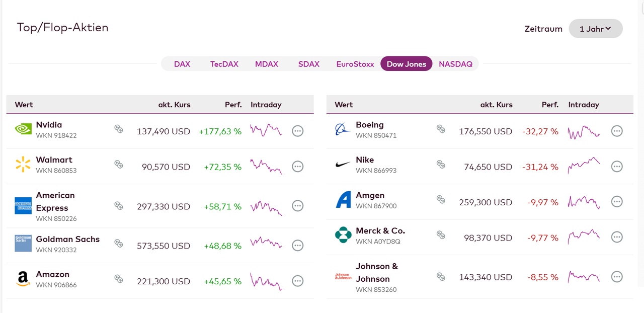The height and width of the screenshot is (313, 644).
Task: Click the coins icon beside Amazon
Action: coord(119,279)
